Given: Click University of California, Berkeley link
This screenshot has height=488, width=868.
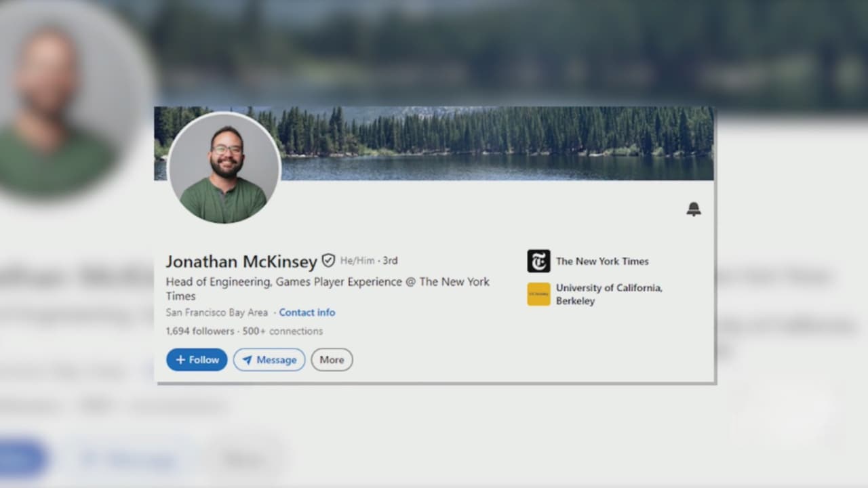Looking at the screenshot, I should coord(609,294).
